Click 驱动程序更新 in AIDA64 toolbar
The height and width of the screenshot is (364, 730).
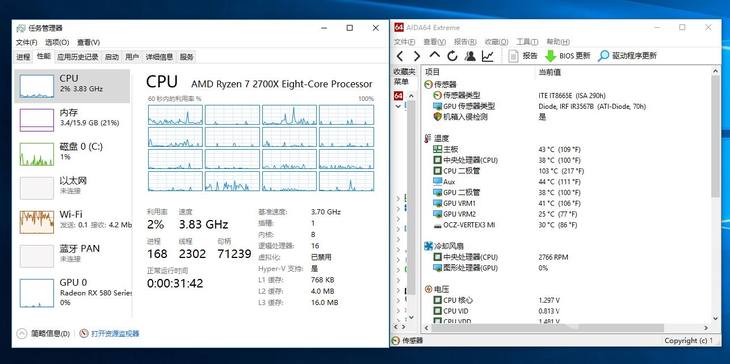(628, 56)
